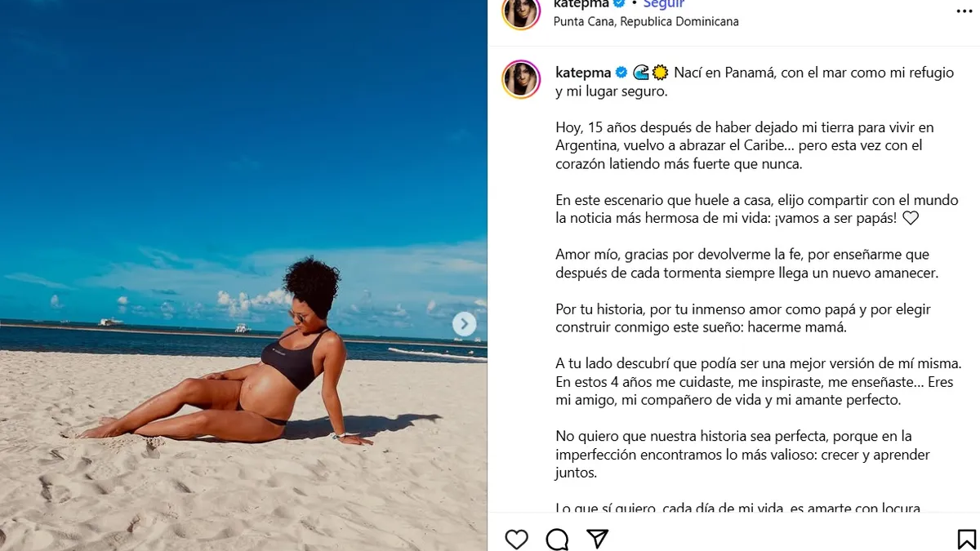
Task: Click the beach photo of the woman
Action: [243, 275]
